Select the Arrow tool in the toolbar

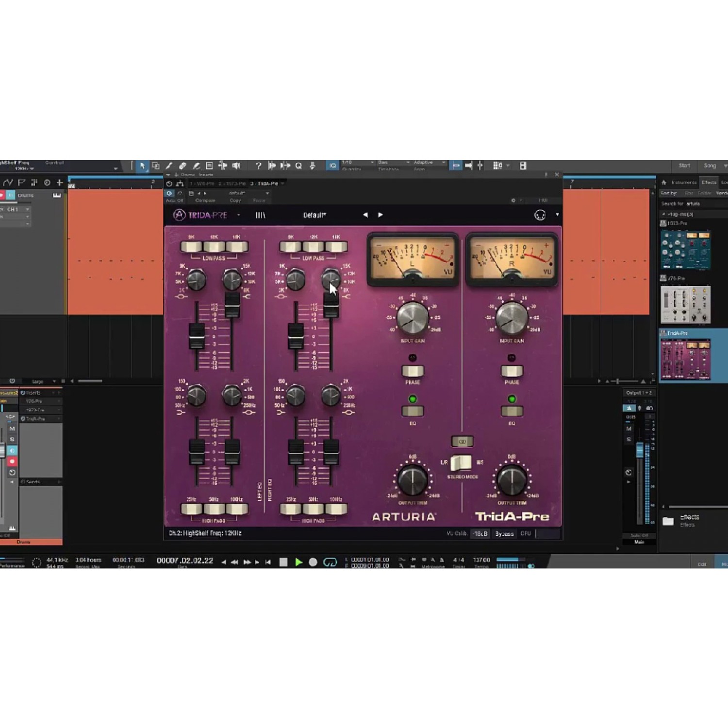point(142,166)
